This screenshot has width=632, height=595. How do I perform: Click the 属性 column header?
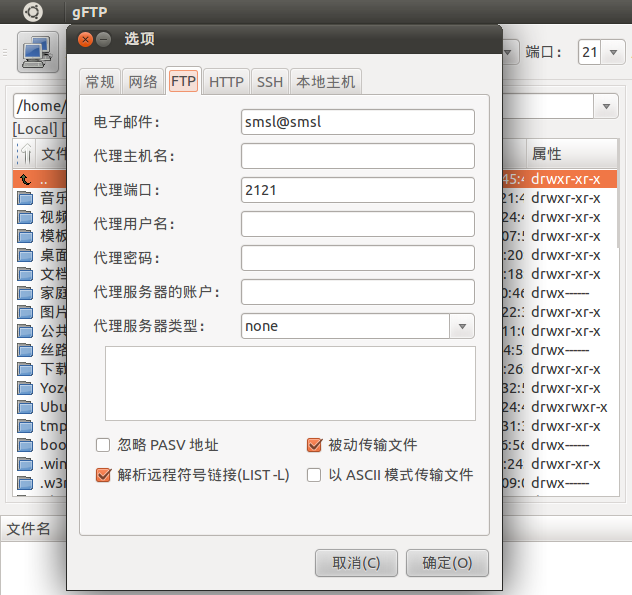572,154
